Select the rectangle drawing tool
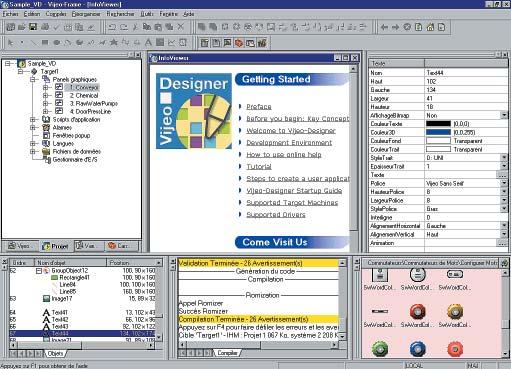The image size is (511, 369). click(x=45, y=42)
